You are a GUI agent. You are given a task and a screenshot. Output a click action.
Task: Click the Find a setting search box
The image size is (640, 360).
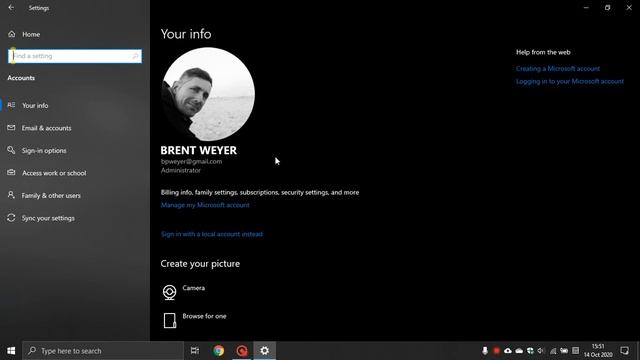75,56
